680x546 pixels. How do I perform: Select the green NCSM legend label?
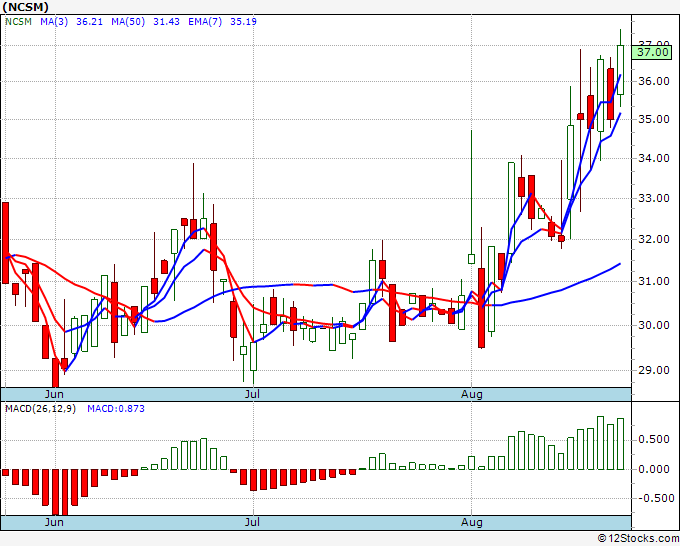click(18, 22)
